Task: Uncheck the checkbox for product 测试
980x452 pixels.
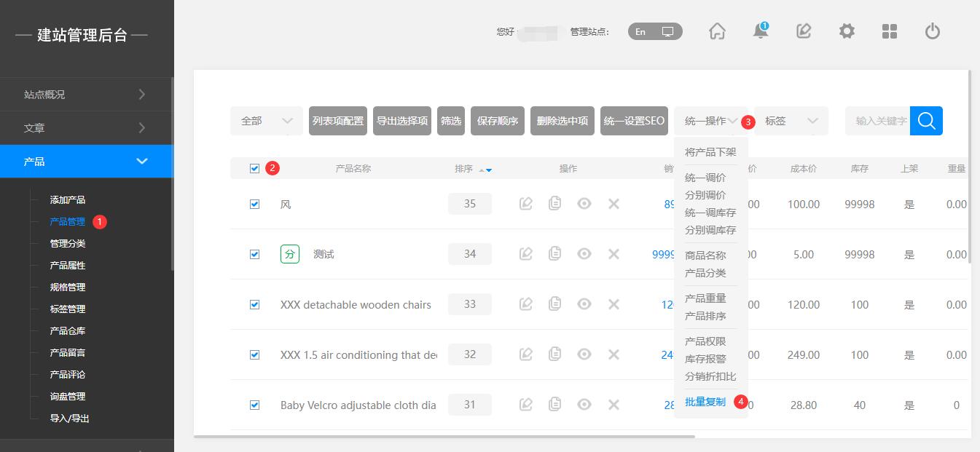Action: 254,254
